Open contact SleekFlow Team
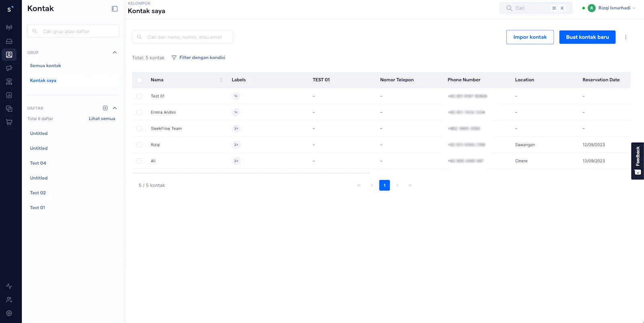The height and width of the screenshot is (323, 644). [166, 128]
